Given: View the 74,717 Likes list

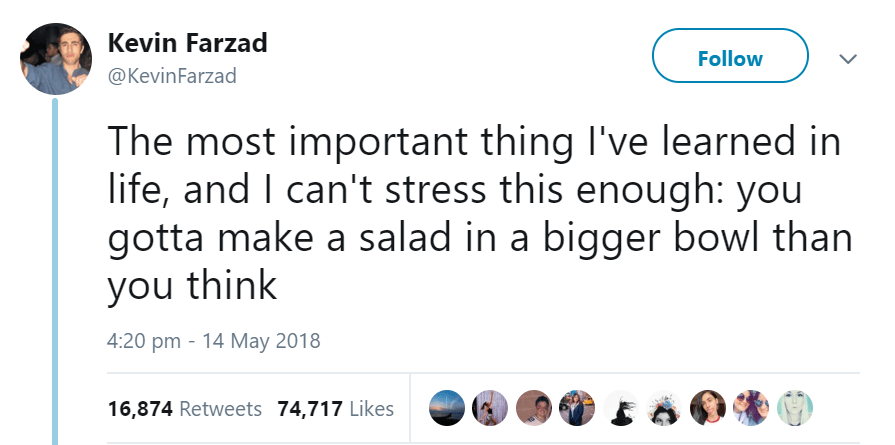Looking at the screenshot, I should click(335, 408).
